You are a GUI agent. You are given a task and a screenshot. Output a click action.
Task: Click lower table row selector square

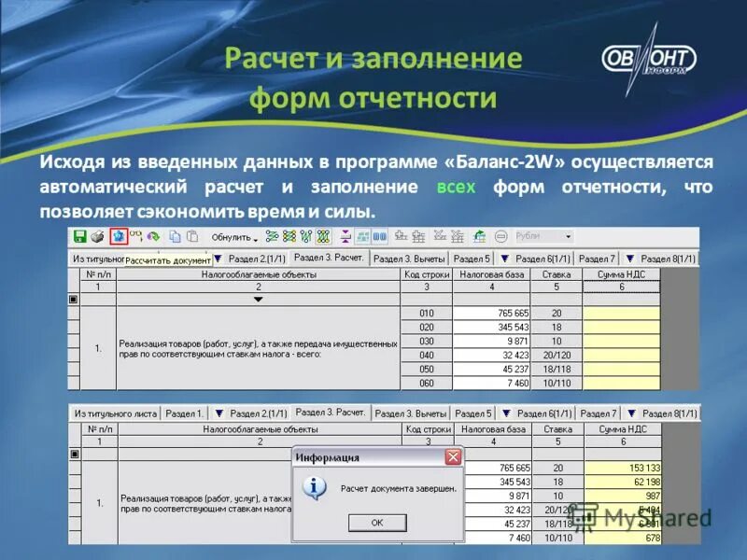(75, 454)
